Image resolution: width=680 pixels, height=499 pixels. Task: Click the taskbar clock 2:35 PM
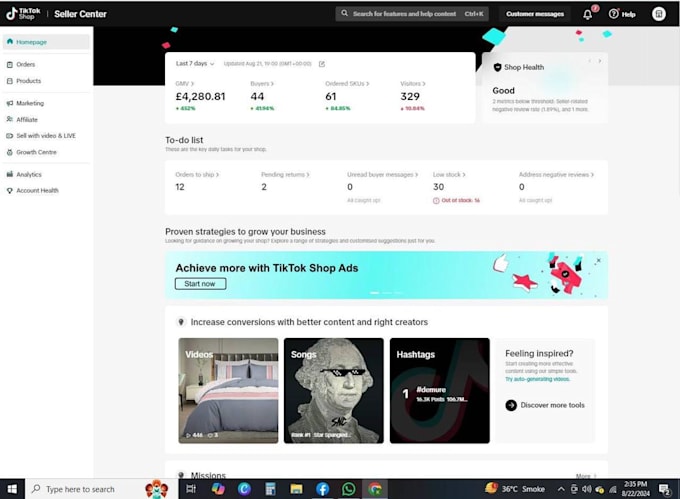tap(635, 489)
